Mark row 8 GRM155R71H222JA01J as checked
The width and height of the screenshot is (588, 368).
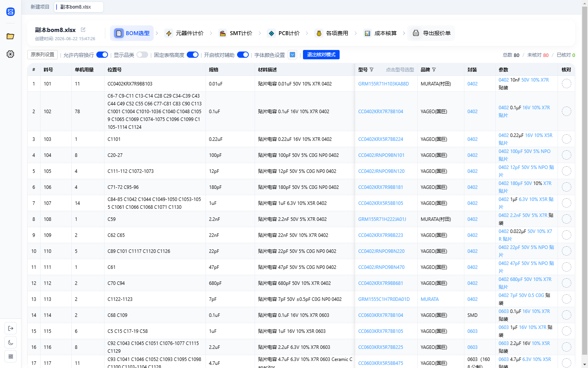(566, 219)
